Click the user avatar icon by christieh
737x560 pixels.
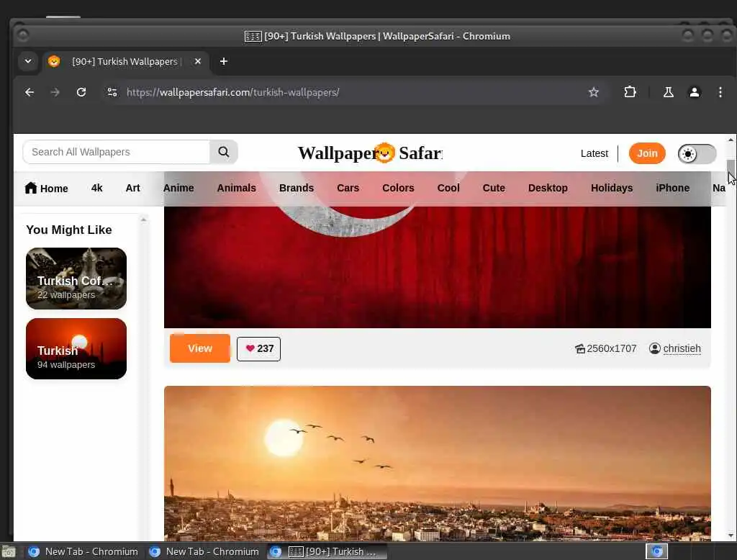coord(655,348)
